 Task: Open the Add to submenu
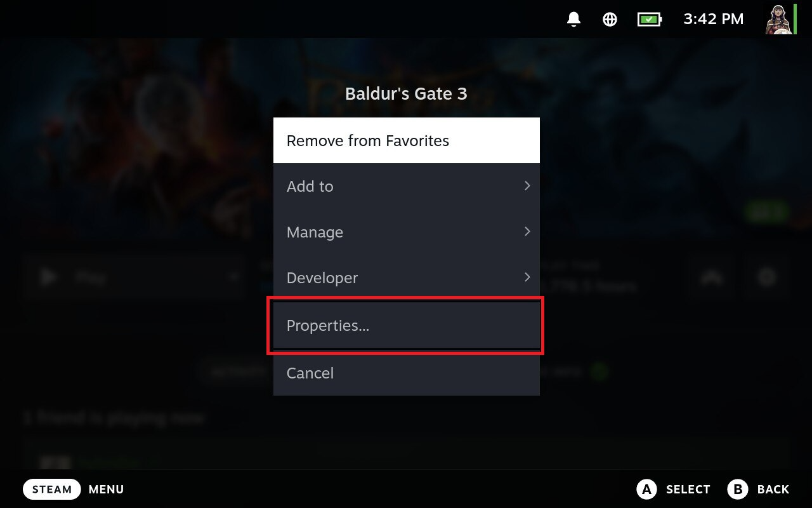[407, 186]
